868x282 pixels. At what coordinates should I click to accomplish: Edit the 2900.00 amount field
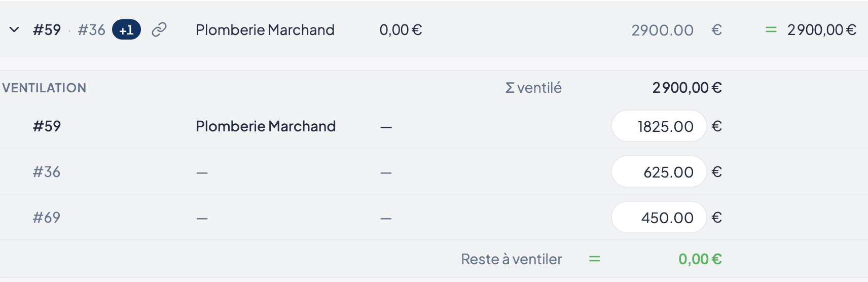(x=662, y=30)
